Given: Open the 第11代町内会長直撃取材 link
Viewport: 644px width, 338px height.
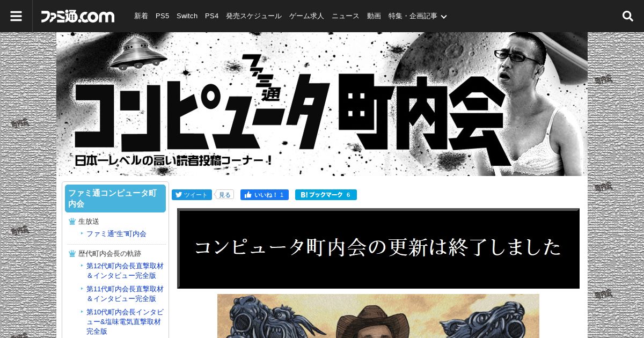Looking at the screenshot, I should tap(125, 293).
